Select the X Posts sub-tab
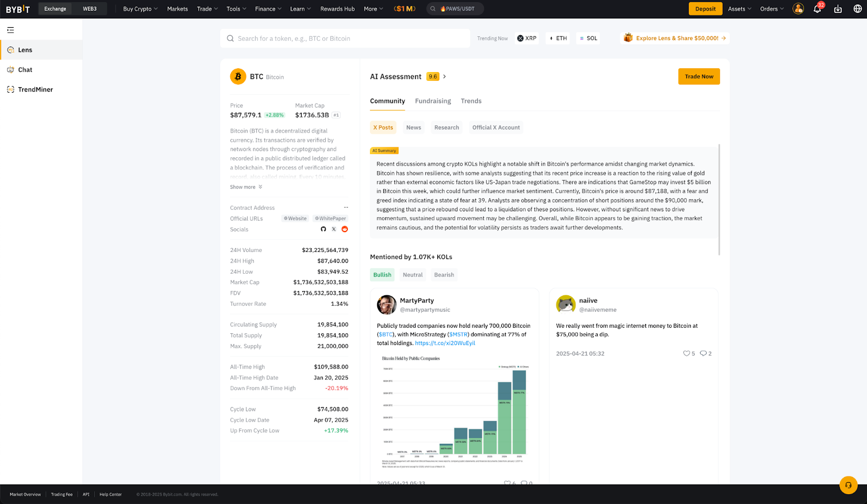Screen dimensions: 867x504 tap(383, 127)
